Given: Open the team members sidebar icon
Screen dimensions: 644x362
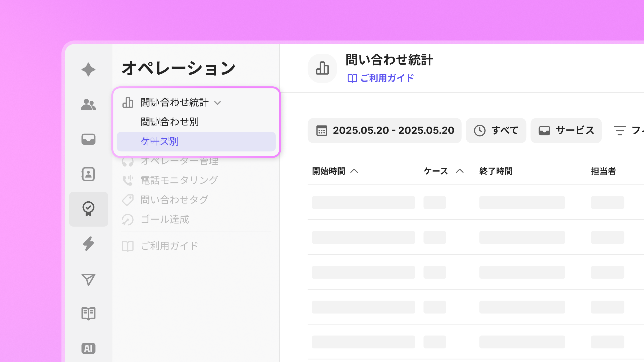Looking at the screenshot, I should tap(88, 105).
